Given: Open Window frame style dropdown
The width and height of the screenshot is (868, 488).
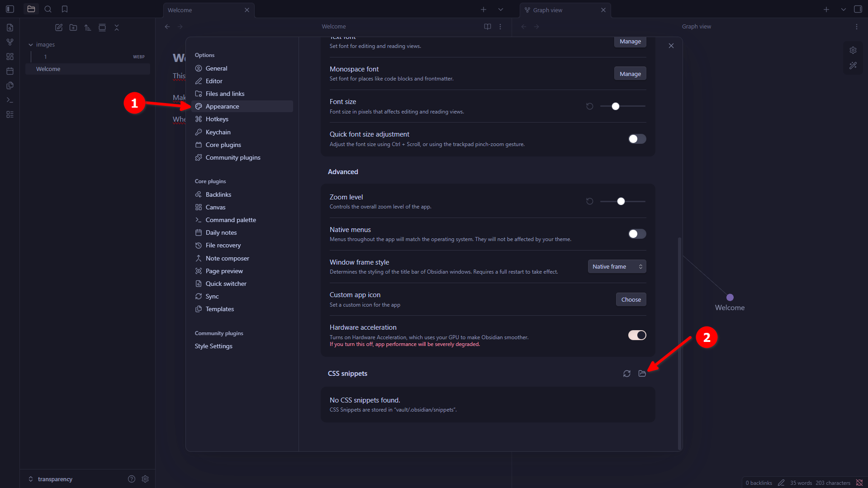Looking at the screenshot, I should 617,267.
